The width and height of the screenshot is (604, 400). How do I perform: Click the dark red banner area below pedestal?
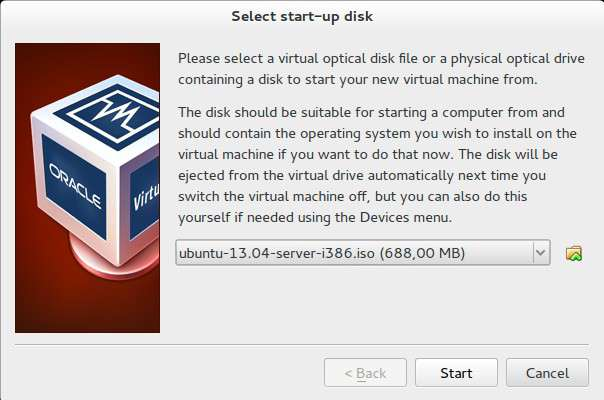(87, 306)
